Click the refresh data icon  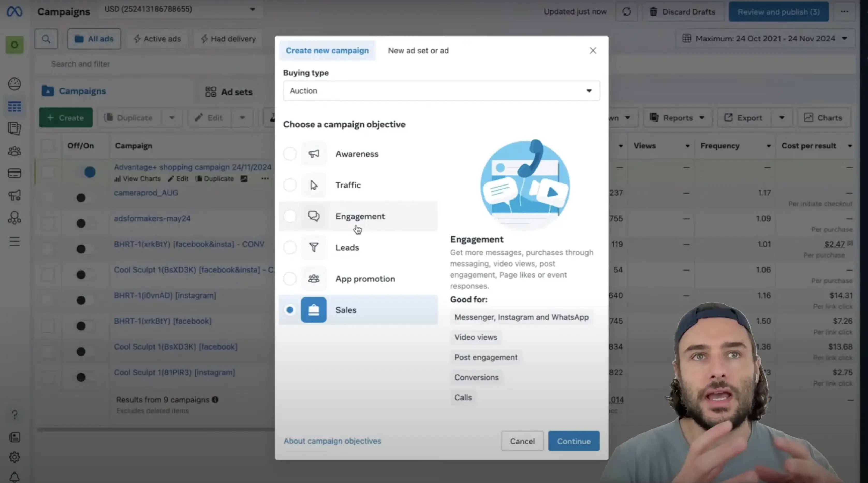tap(626, 12)
